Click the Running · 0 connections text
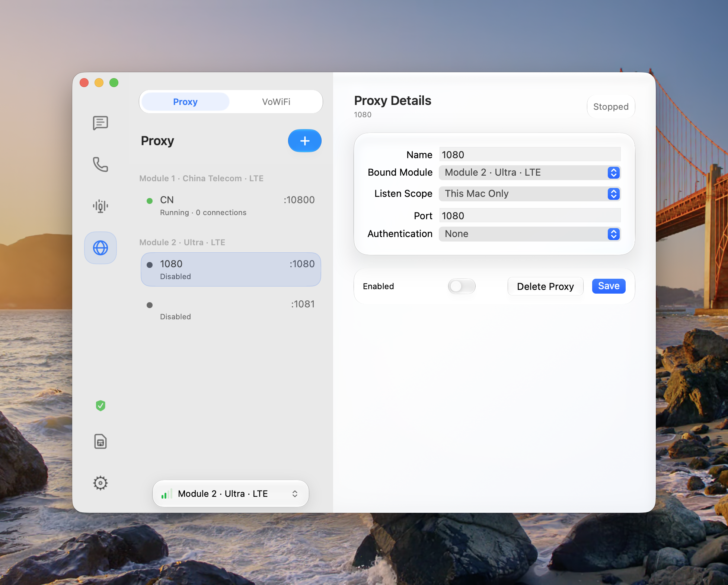Screen dimensions: 728x585 203,212
